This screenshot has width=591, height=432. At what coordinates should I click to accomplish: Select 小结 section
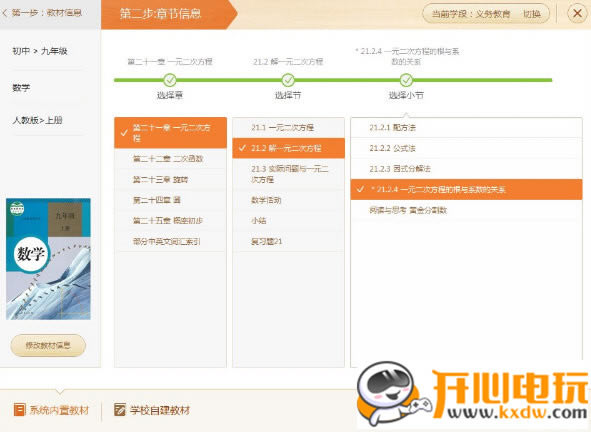(x=288, y=221)
